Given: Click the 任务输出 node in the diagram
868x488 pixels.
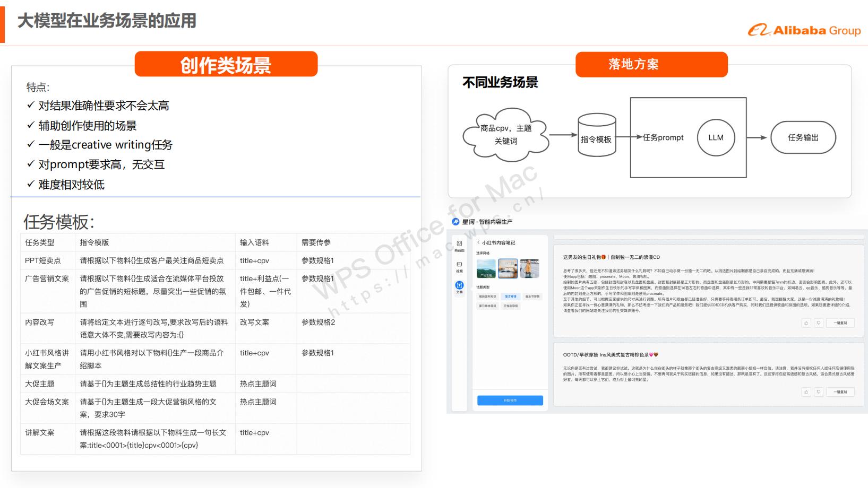Looking at the screenshot, I should [x=803, y=137].
